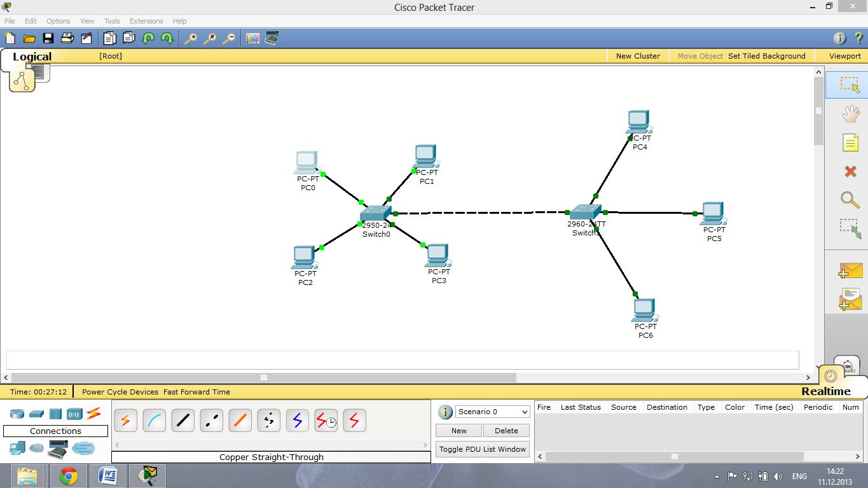Open a file using folder icon
Viewport: 868px width, 488px height.
[29, 38]
